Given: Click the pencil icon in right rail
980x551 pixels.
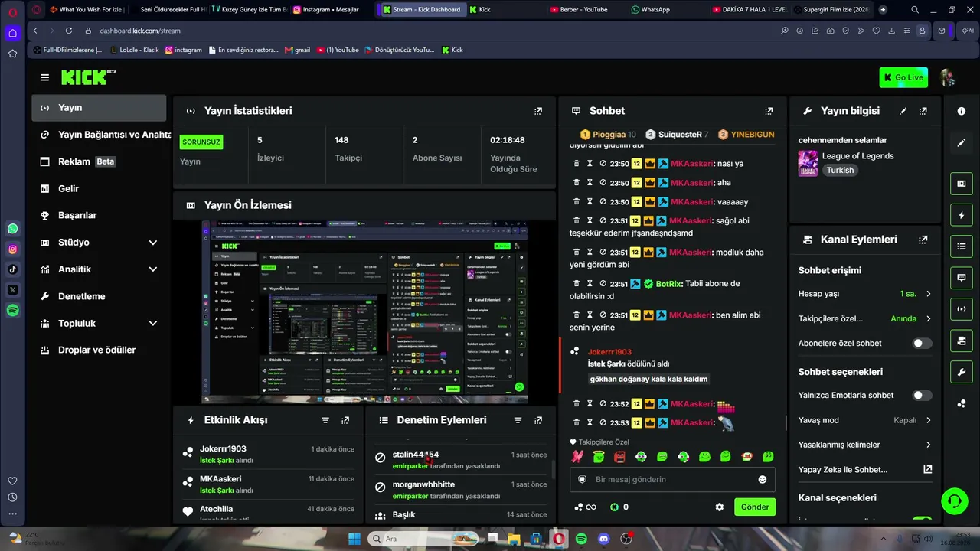Looking at the screenshot, I should click(x=962, y=143).
